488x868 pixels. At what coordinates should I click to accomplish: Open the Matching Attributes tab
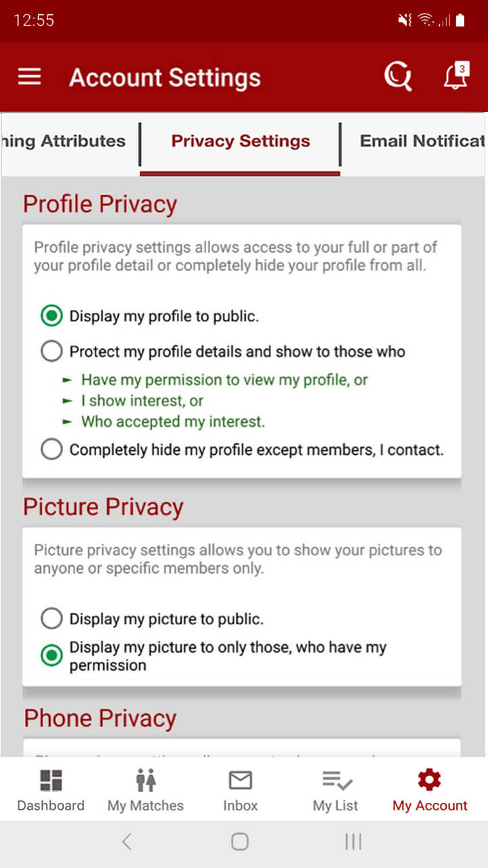(x=64, y=141)
